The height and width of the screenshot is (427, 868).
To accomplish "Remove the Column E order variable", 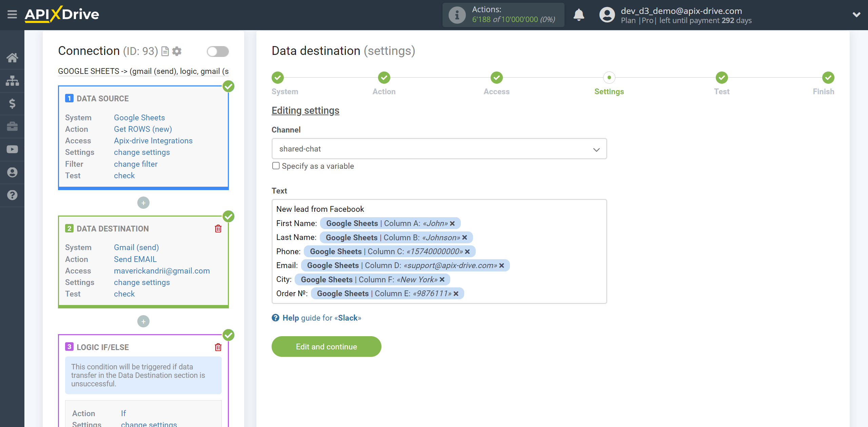I will click(456, 294).
